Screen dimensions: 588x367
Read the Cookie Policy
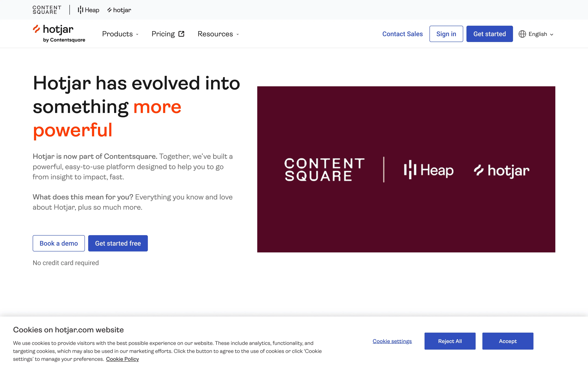(123, 359)
